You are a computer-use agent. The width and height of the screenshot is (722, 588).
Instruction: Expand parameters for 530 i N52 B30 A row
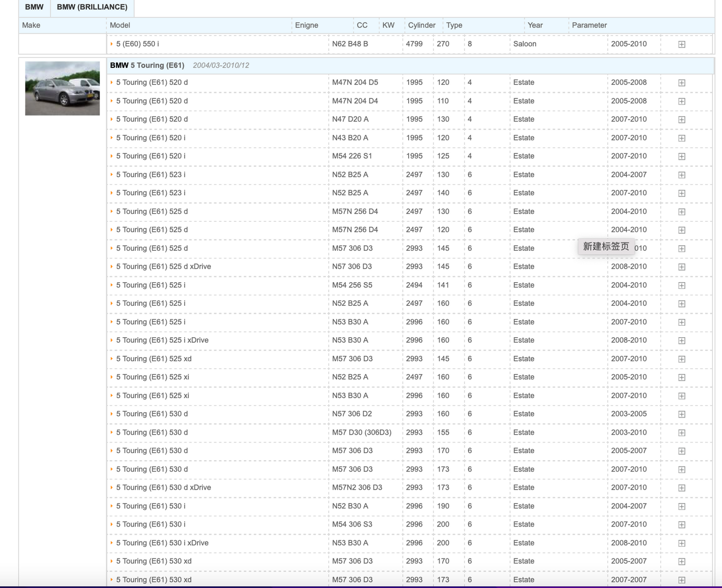[682, 507]
